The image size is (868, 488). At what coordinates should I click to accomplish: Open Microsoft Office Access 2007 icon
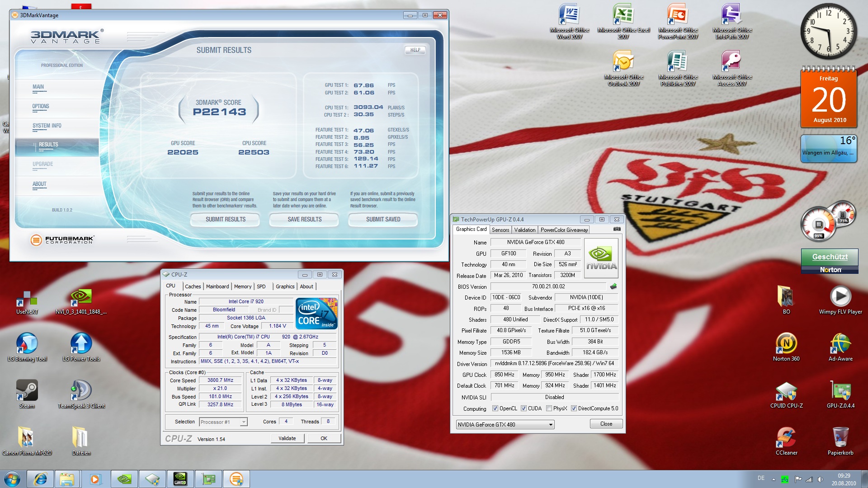tap(732, 69)
